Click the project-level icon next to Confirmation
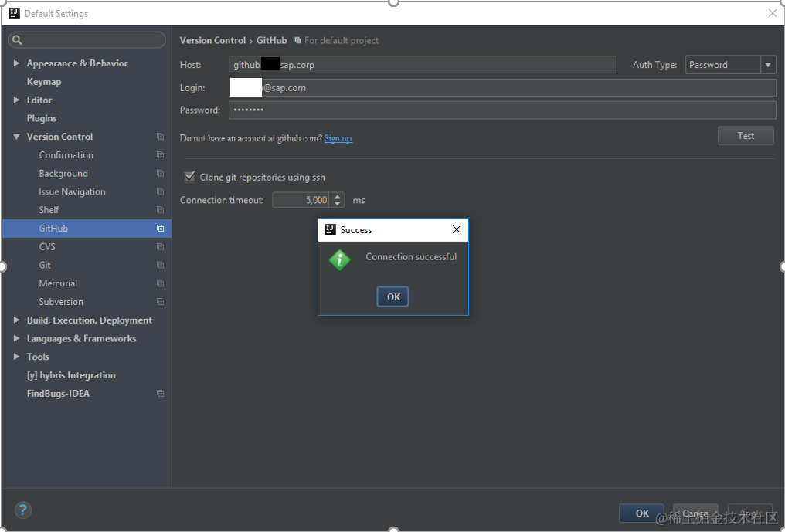The height and width of the screenshot is (532, 785). pos(160,155)
